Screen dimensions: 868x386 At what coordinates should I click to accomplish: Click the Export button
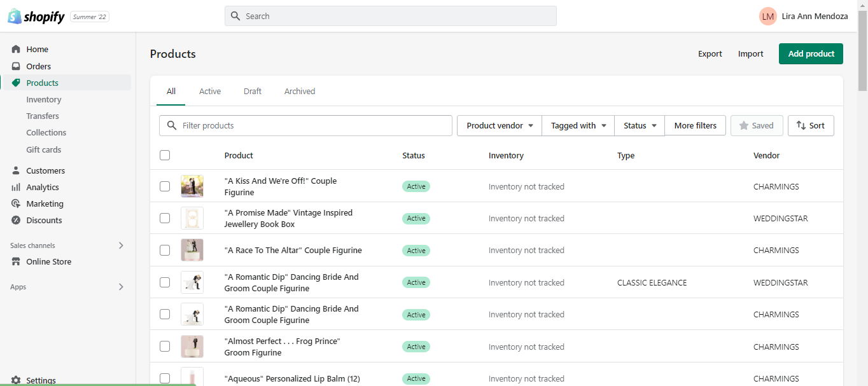710,54
